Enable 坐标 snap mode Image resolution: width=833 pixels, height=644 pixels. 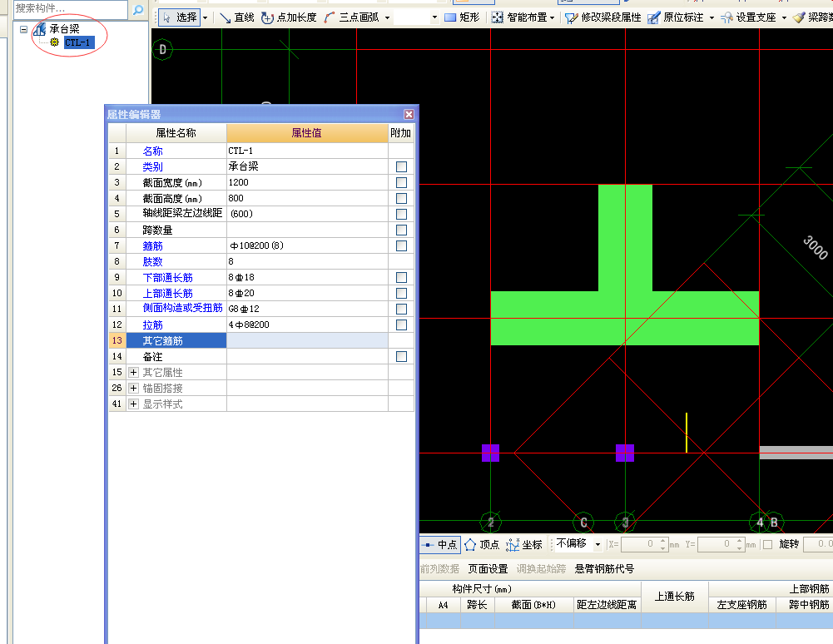524,545
